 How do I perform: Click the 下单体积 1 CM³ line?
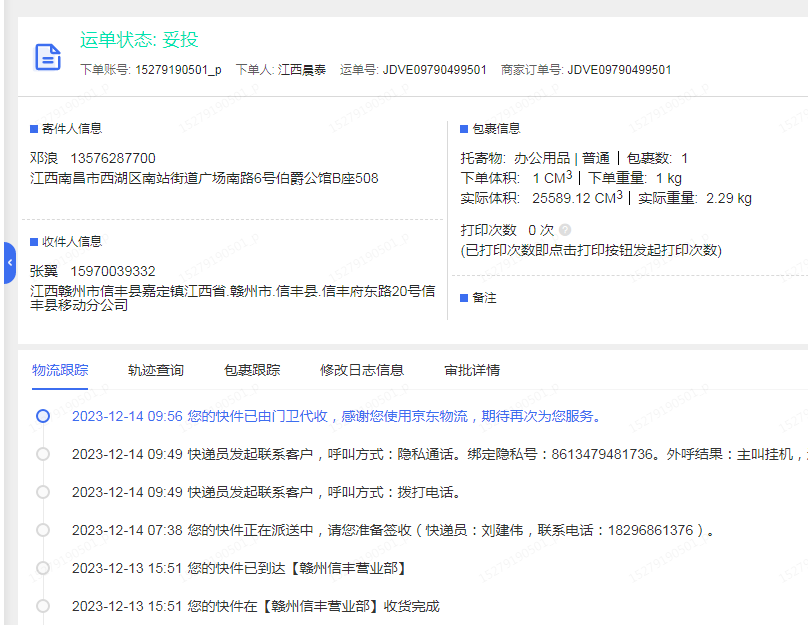pyautogui.click(x=571, y=178)
